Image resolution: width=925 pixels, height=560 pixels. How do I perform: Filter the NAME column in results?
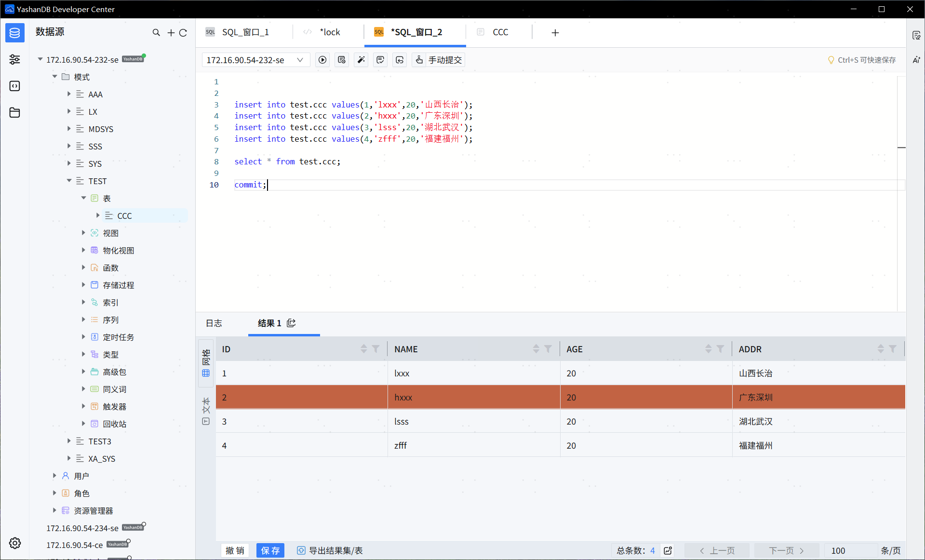point(548,349)
